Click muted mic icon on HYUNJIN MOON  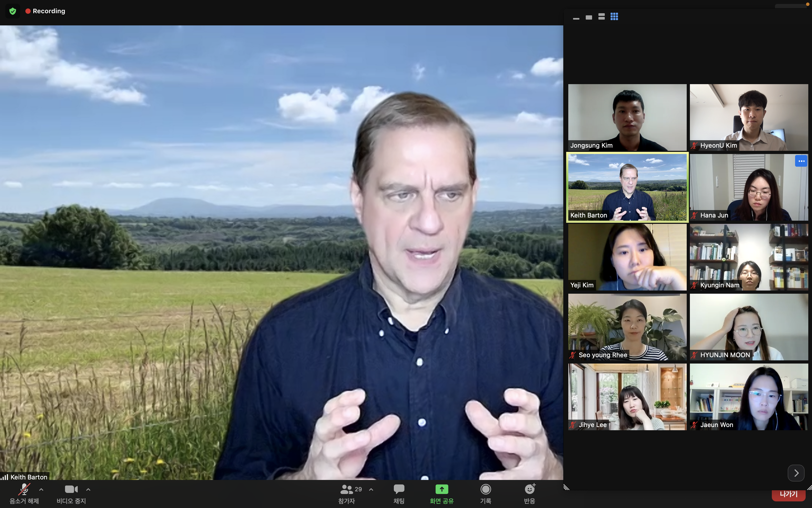[x=694, y=355]
